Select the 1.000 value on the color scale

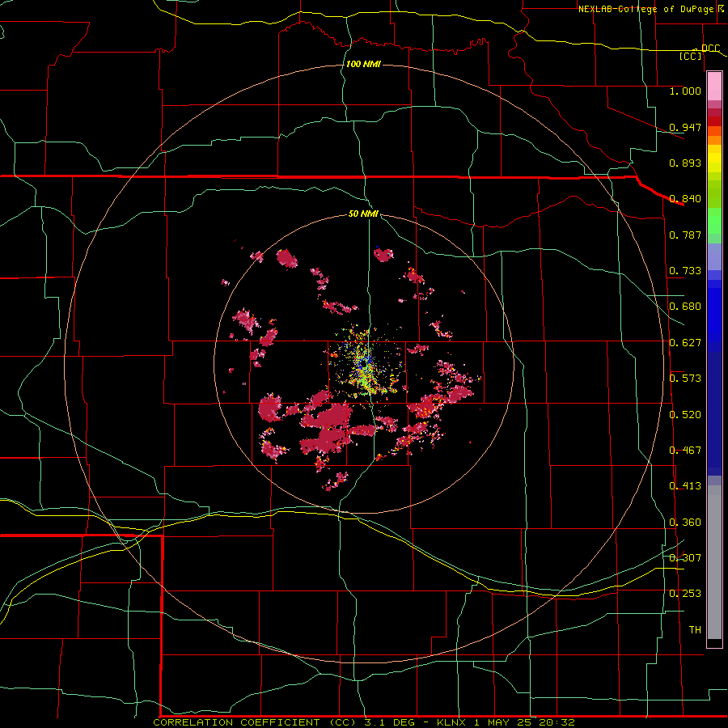tap(685, 91)
